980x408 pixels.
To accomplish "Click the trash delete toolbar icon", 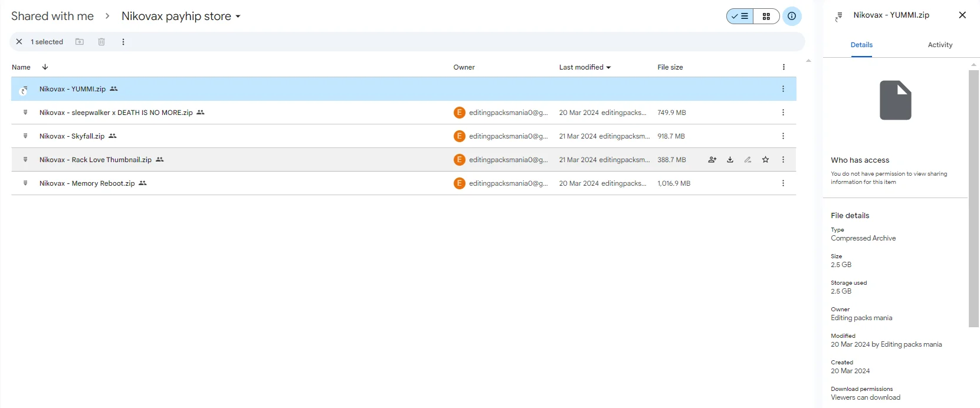I will pyautogui.click(x=101, y=42).
